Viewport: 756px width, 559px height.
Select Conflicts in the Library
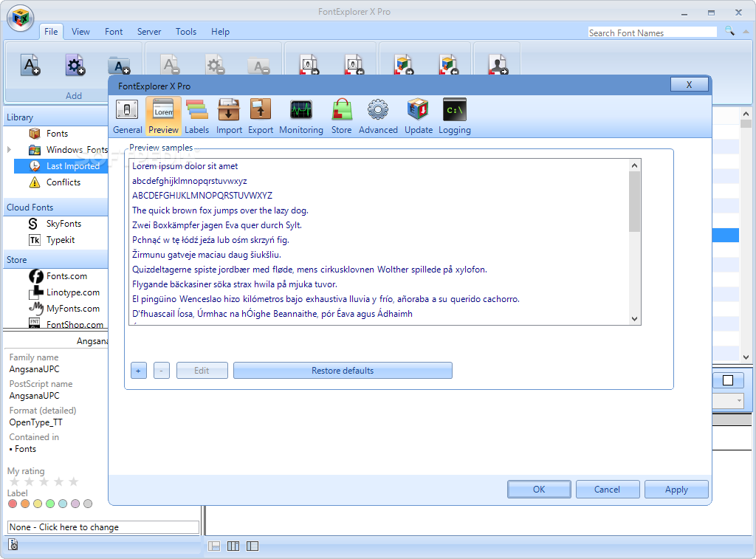coord(63,182)
